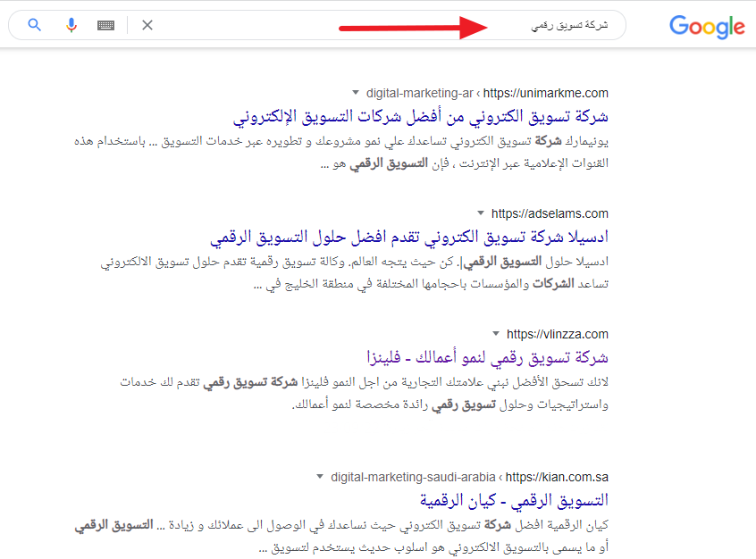The image size is (756, 559).
Task: Click the https://vlinzza.com URL
Action: 558,333
